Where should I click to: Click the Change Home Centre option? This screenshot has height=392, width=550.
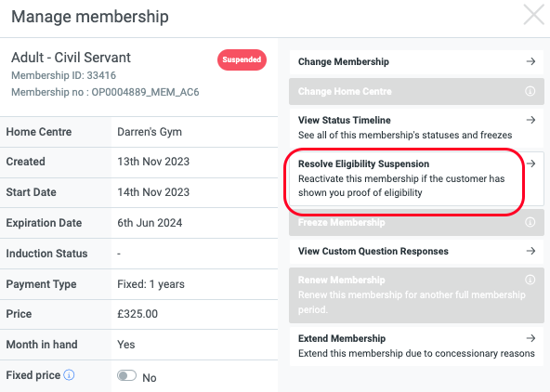(x=416, y=92)
